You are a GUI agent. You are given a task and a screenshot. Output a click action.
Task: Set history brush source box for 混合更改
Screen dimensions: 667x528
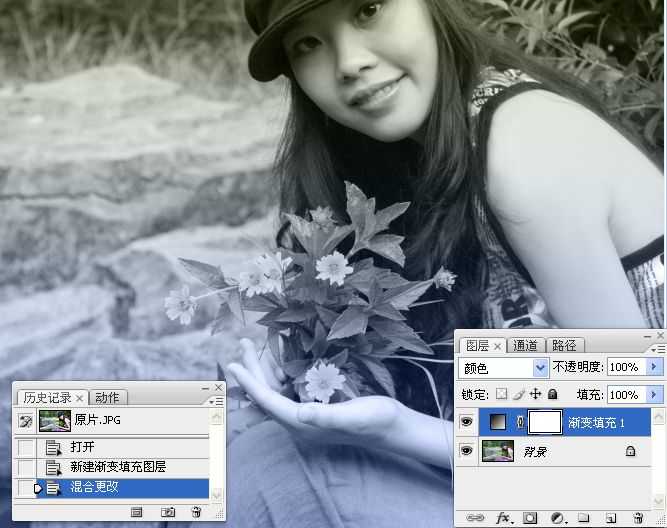click(26, 487)
